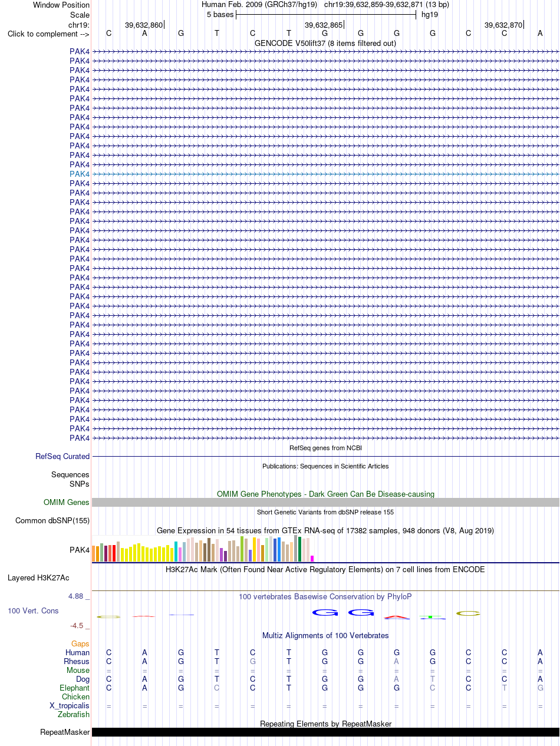
Task: Click the orange Gaps row label
Action: tap(81, 644)
